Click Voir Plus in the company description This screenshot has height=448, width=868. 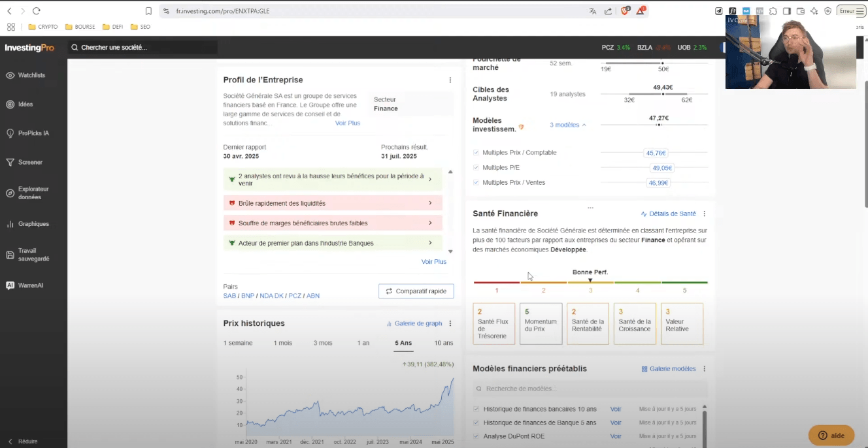click(348, 123)
